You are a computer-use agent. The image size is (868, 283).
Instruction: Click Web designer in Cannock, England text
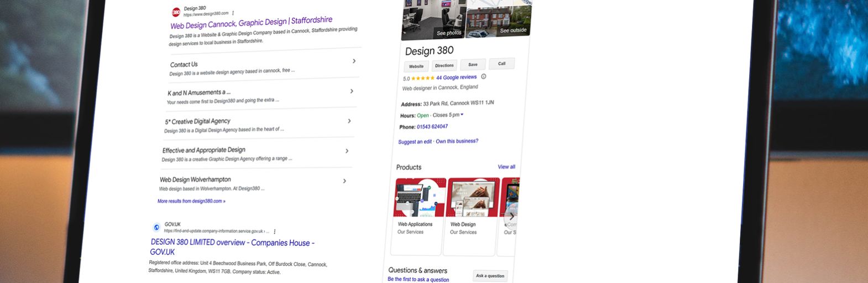click(440, 88)
